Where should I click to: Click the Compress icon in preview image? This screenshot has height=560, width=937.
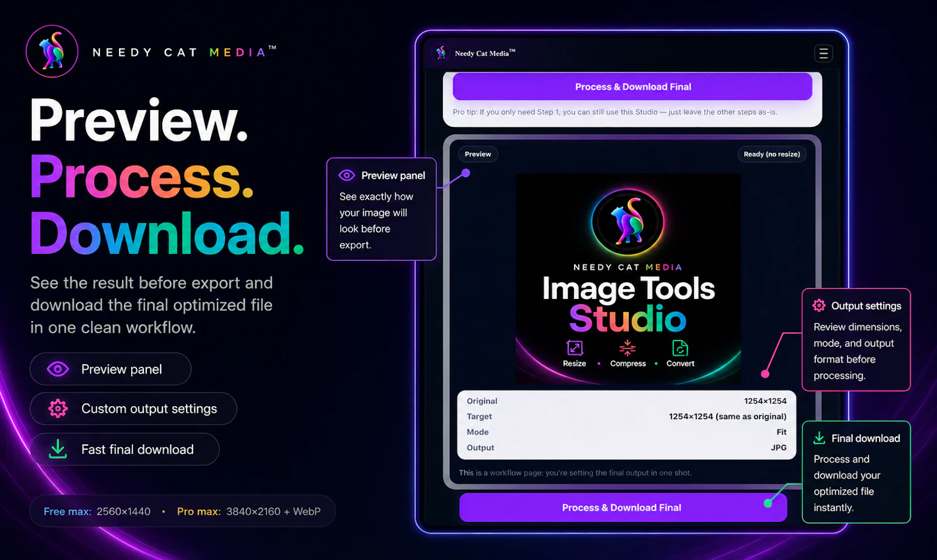coord(627,348)
